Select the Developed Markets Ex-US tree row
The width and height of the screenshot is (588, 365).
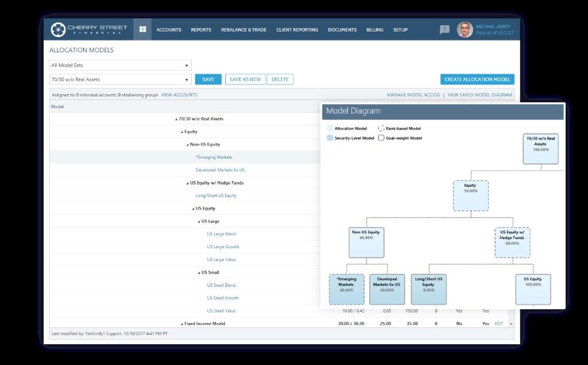click(220, 170)
